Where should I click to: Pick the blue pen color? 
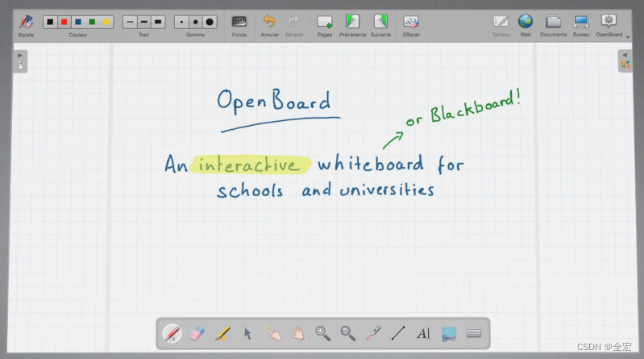[x=78, y=22]
